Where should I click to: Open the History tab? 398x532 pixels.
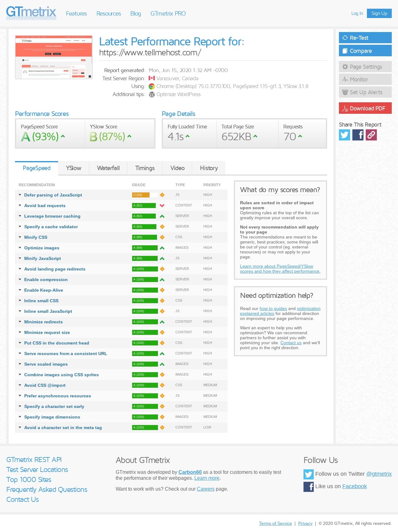209,168
